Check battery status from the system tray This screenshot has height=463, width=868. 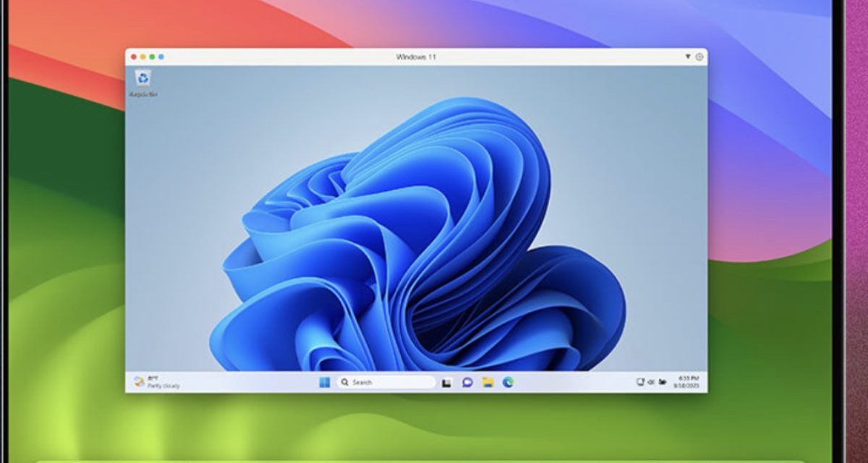(662, 381)
